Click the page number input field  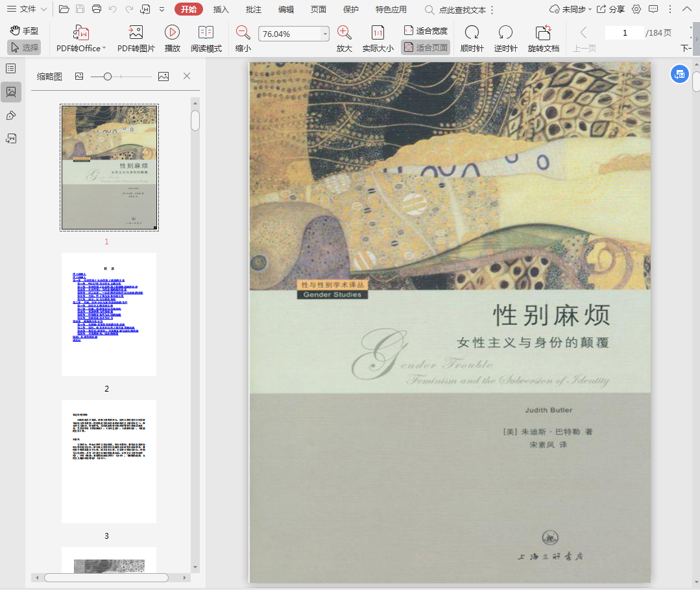[625, 32]
